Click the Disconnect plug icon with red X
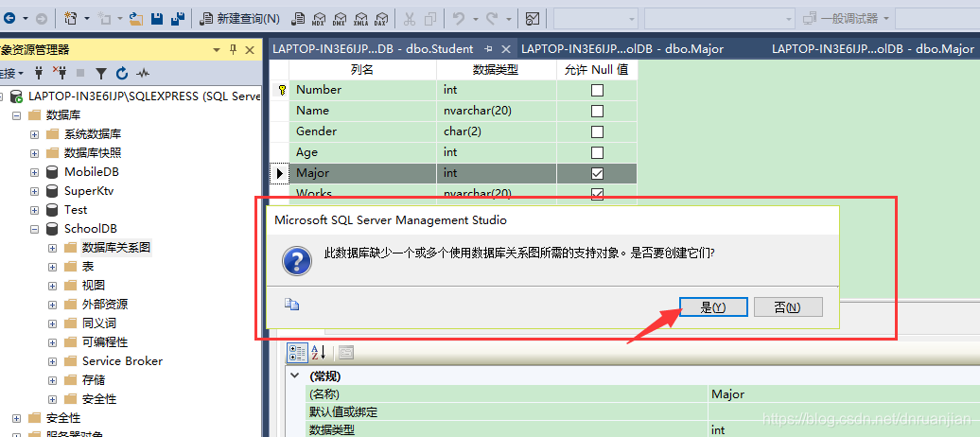Viewport: 980px width, 437px height. [60, 73]
